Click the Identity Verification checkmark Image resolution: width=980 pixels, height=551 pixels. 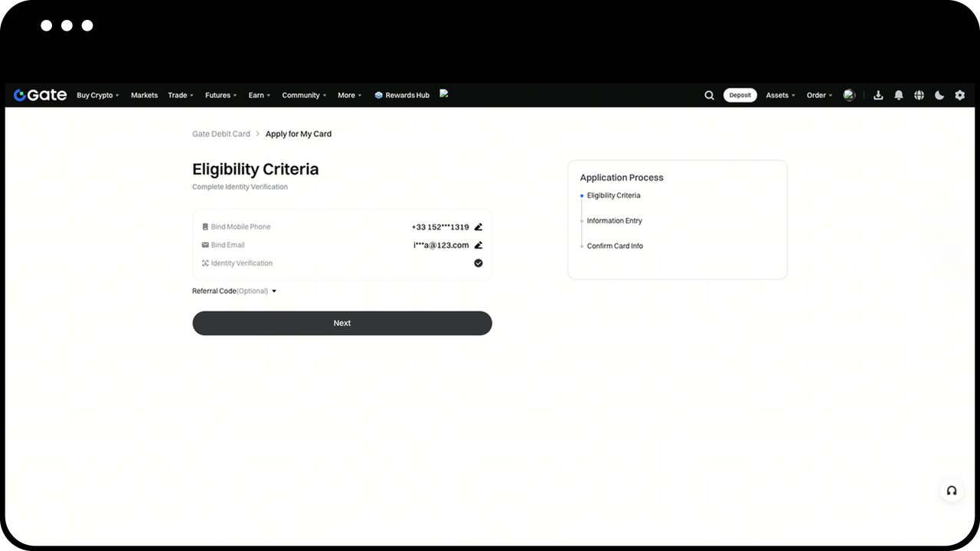tap(479, 263)
